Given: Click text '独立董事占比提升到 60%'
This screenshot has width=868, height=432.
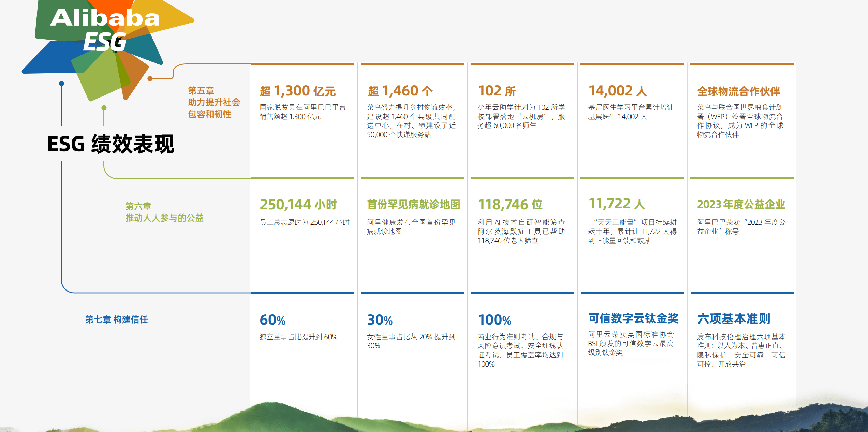Looking at the screenshot, I should (x=298, y=337).
